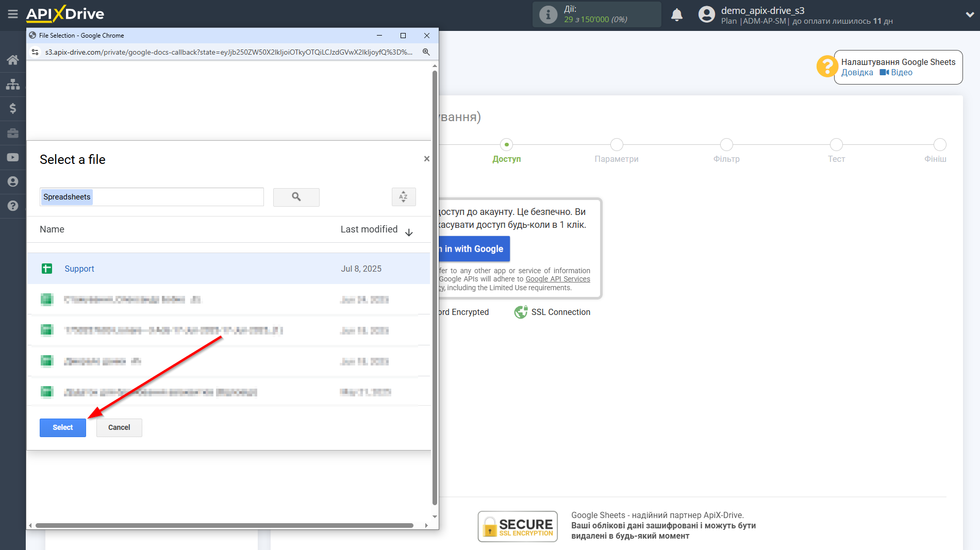Minimize the File Selection Chrome window
The height and width of the screenshot is (550, 980).
pyautogui.click(x=379, y=36)
